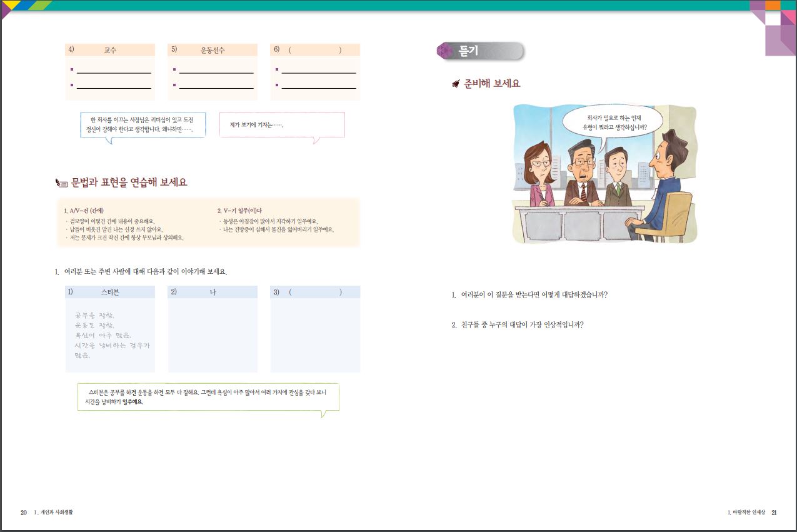
Task: Click the empty parentheses in box 6 header
Action: tap(315, 50)
